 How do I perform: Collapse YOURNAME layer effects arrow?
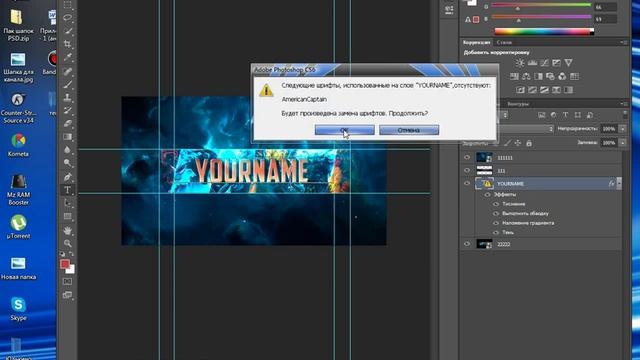(x=619, y=184)
